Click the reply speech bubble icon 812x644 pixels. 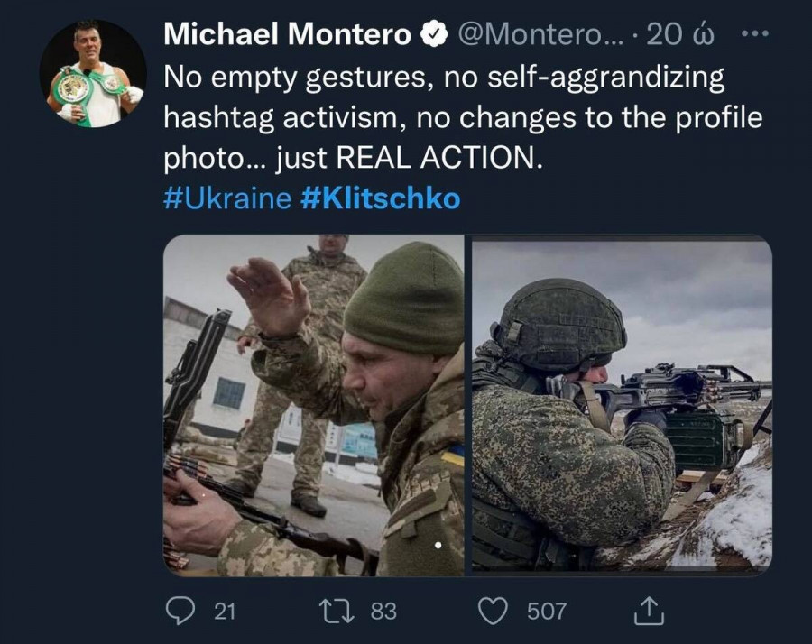point(181,611)
